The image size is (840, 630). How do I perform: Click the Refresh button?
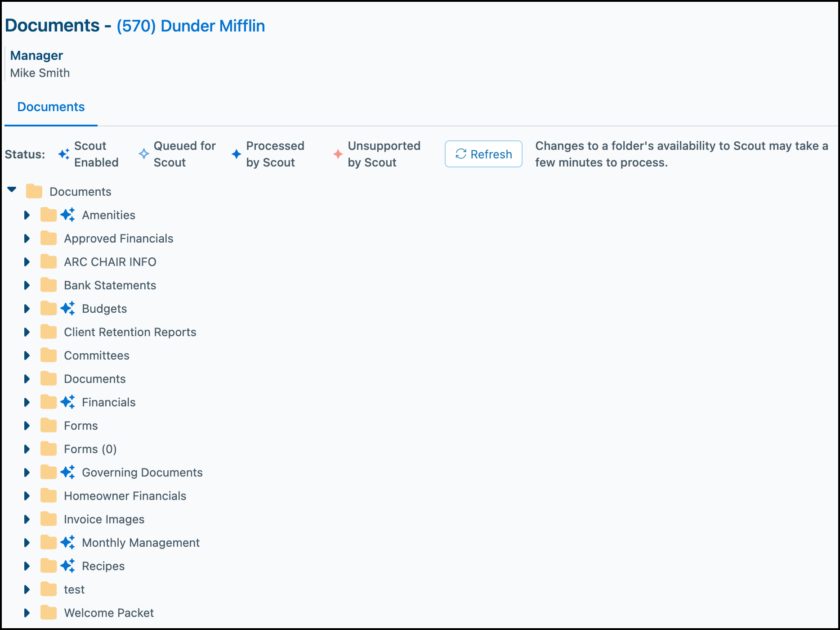483,154
